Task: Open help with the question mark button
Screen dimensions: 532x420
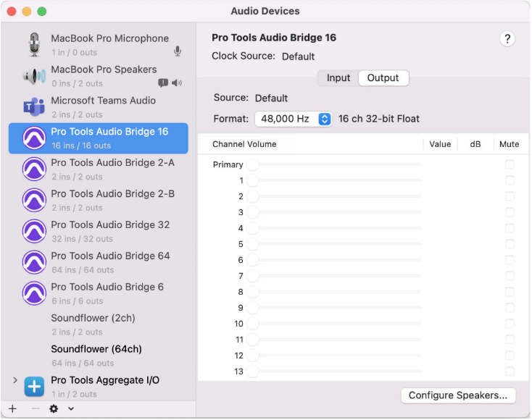Action: coord(507,39)
